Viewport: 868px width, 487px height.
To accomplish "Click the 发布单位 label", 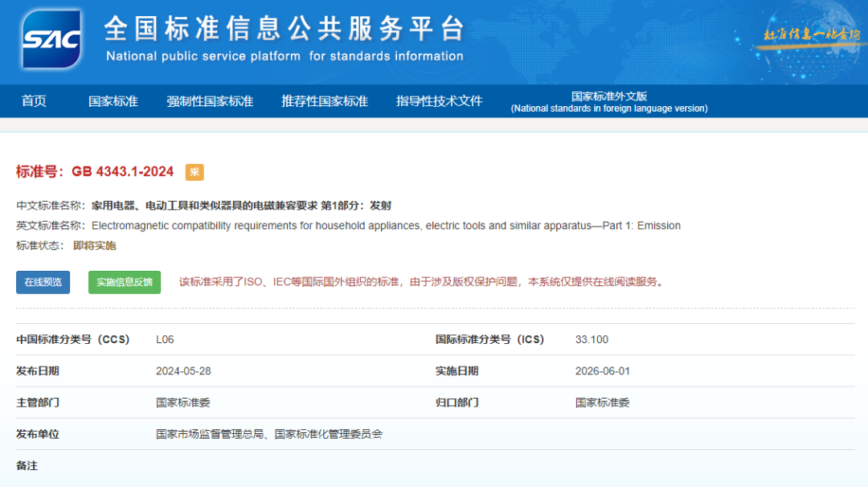I will (x=38, y=435).
